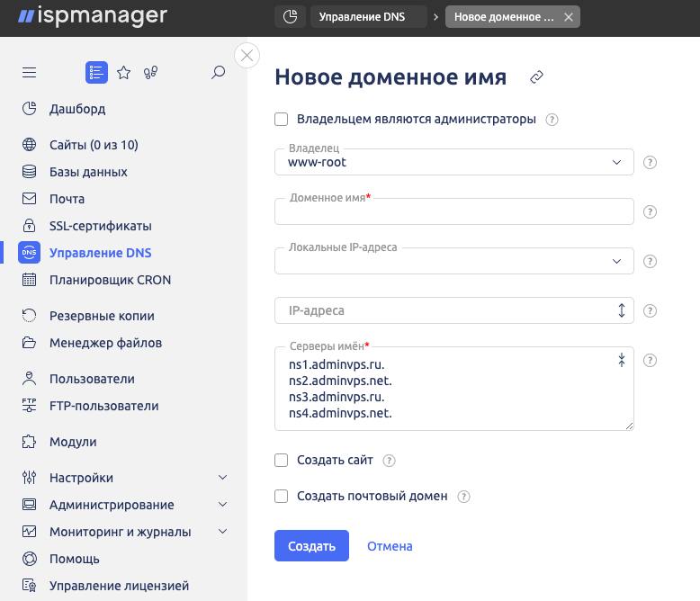Tick the Создать почтовый домен checkbox
Image resolution: width=700 pixels, height=601 pixels.
pyautogui.click(x=282, y=496)
